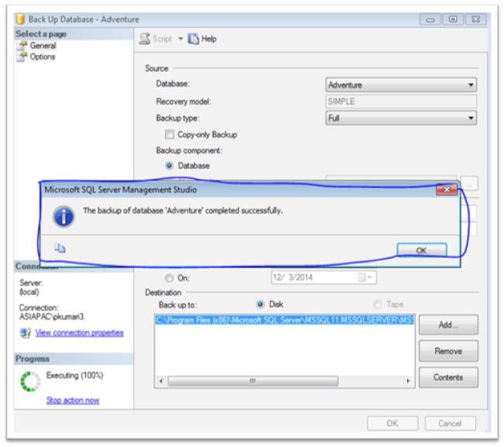
Task: Close the SQL Server Management Studio message
Action: (x=447, y=190)
